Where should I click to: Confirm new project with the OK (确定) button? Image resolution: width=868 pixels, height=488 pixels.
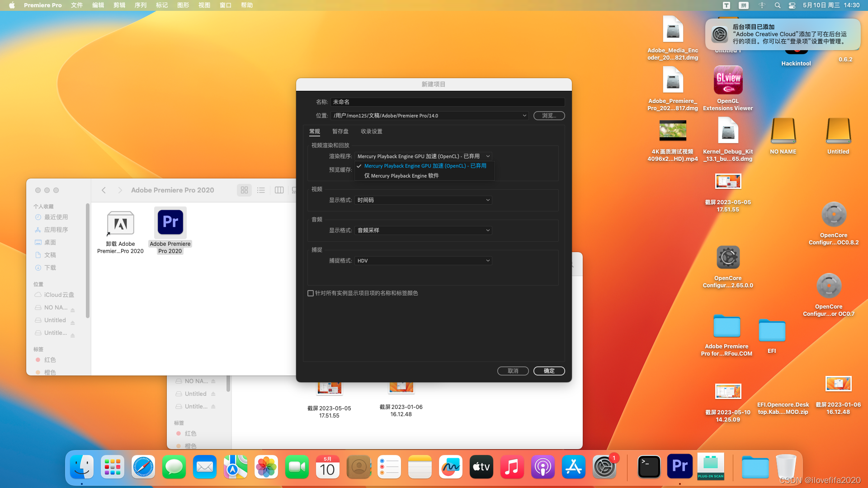(549, 371)
